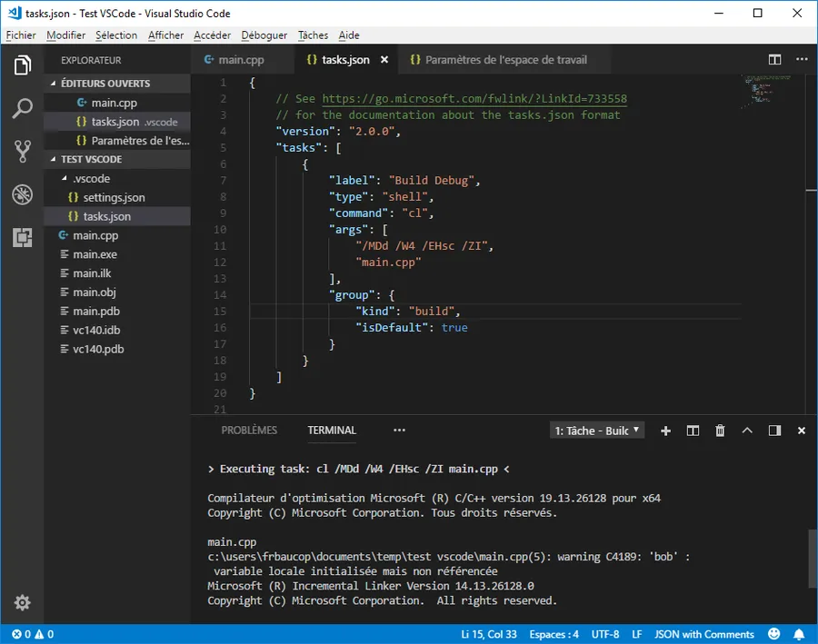The height and width of the screenshot is (644, 818).
Task: Switch to the main.cpp editor tab
Action: pyautogui.click(x=243, y=60)
